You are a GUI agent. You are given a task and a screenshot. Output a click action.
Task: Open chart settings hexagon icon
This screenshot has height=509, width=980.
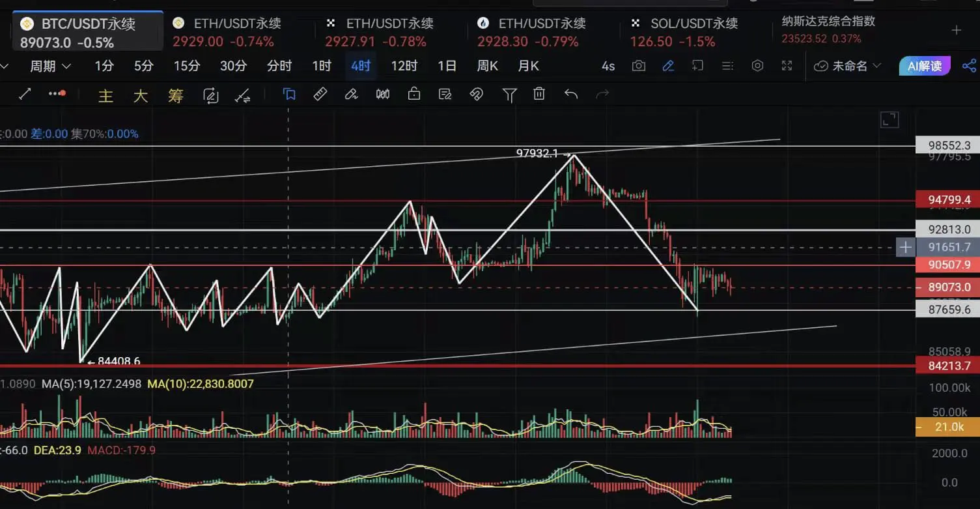[x=757, y=66]
